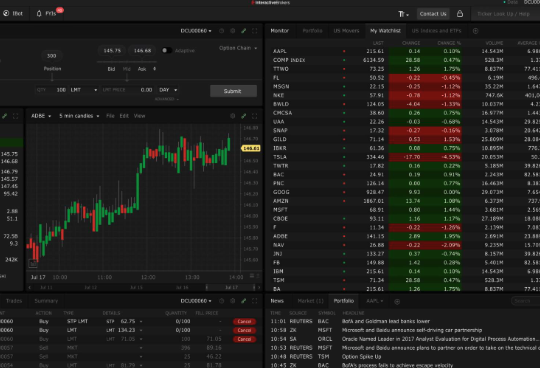Click the Position value bubble 300

tap(52, 55)
